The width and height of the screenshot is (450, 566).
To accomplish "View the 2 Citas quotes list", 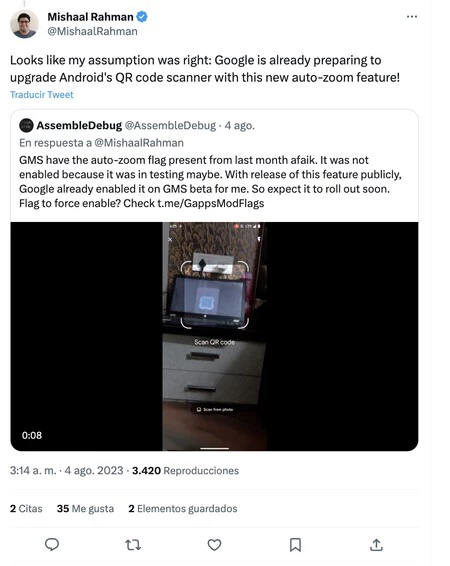I will (26, 509).
